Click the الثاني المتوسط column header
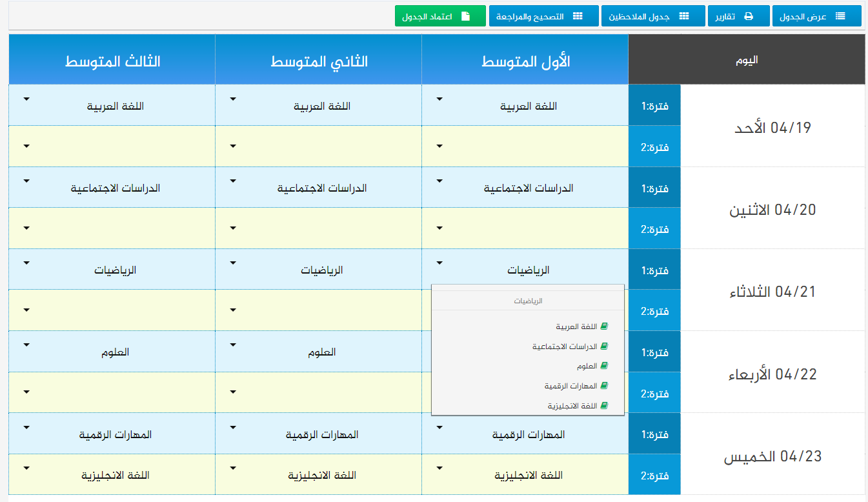The height and width of the screenshot is (502, 868). (x=318, y=62)
